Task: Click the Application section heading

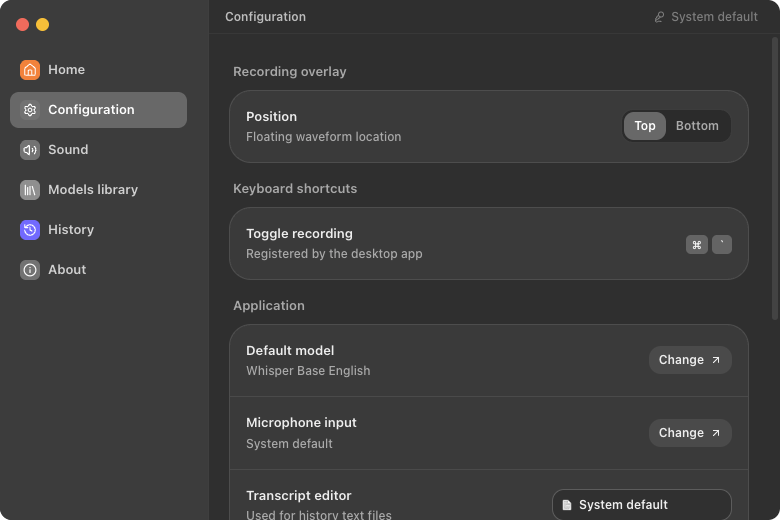Action: pos(269,306)
